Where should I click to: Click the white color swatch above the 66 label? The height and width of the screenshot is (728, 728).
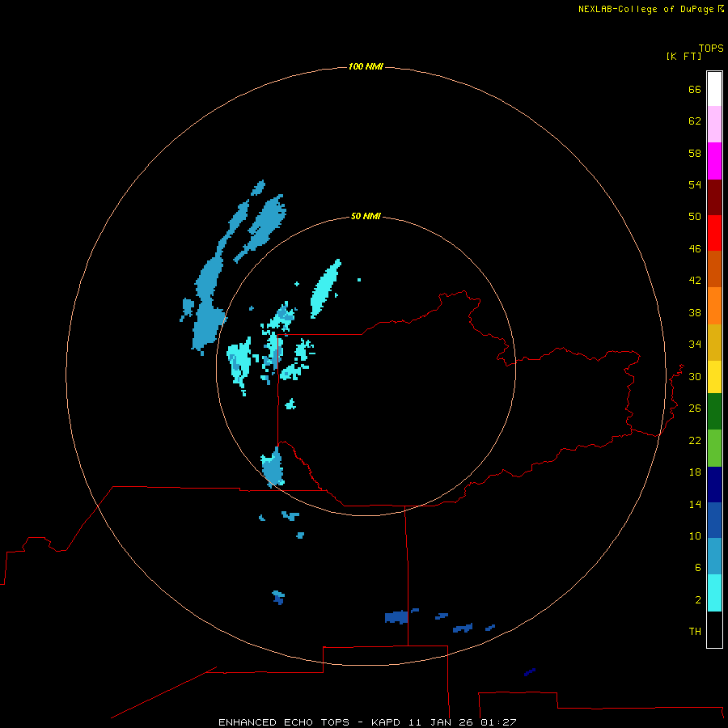click(714, 89)
